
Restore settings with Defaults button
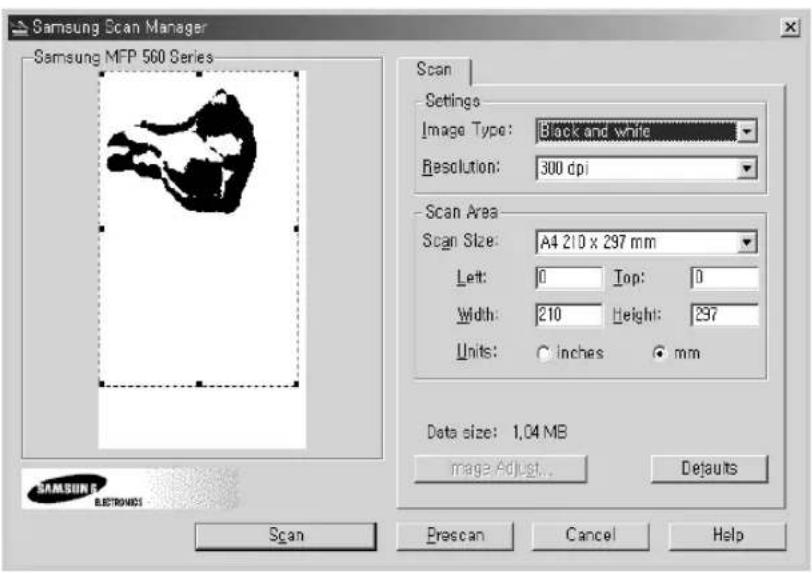coord(709,469)
